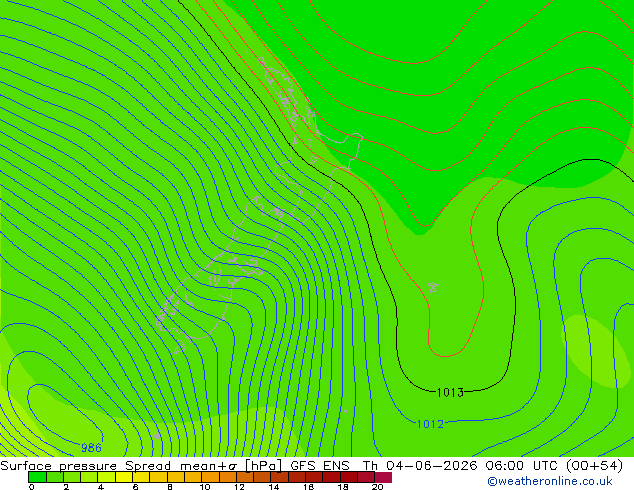Pick the yellow legend swatch at value 6
This screenshot has height=490, width=634.
click(x=141, y=477)
